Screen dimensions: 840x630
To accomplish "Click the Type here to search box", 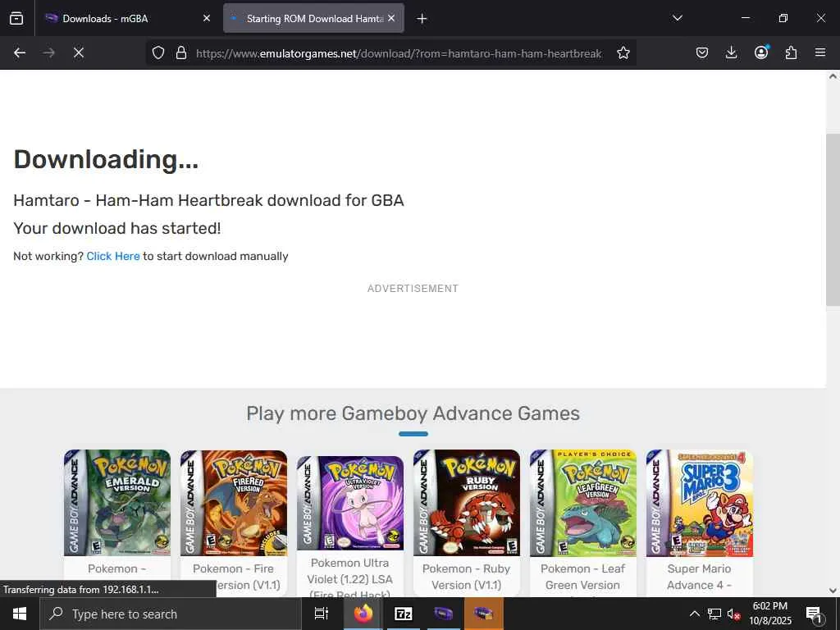I will [171, 614].
